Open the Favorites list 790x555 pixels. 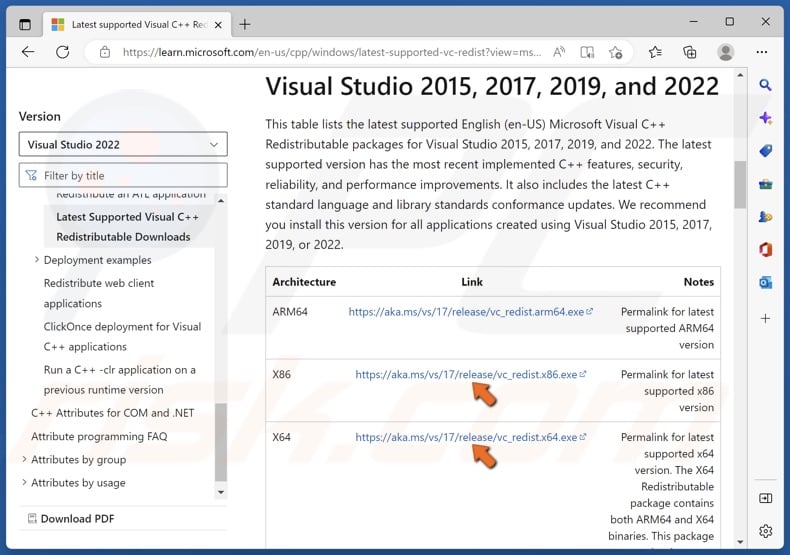tap(655, 52)
